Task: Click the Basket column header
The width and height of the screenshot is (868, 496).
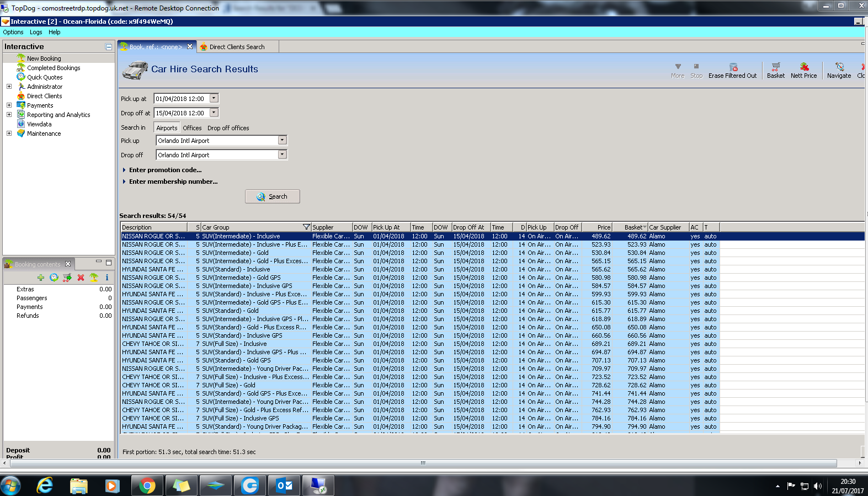Action: (630, 227)
